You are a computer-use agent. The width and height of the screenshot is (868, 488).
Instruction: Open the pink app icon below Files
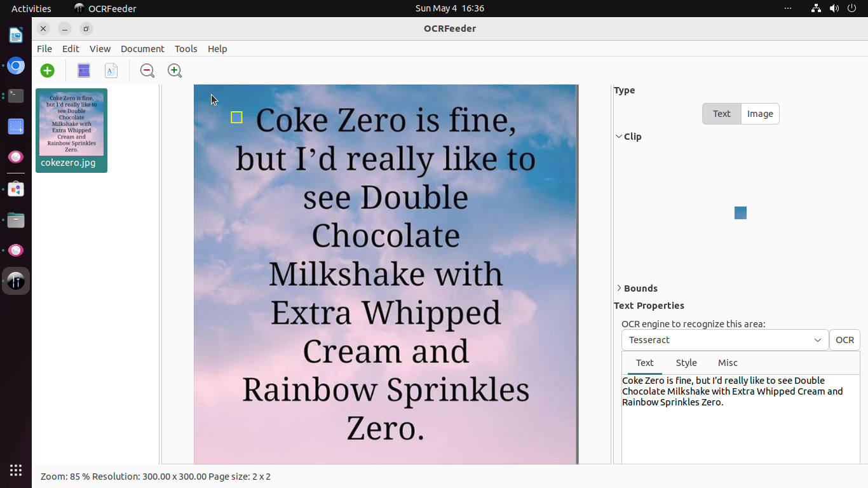(x=16, y=250)
